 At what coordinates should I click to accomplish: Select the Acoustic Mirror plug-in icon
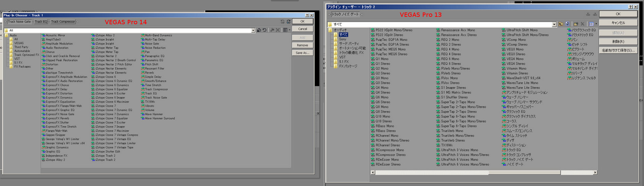pyautogui.click(x=43, y=35)
